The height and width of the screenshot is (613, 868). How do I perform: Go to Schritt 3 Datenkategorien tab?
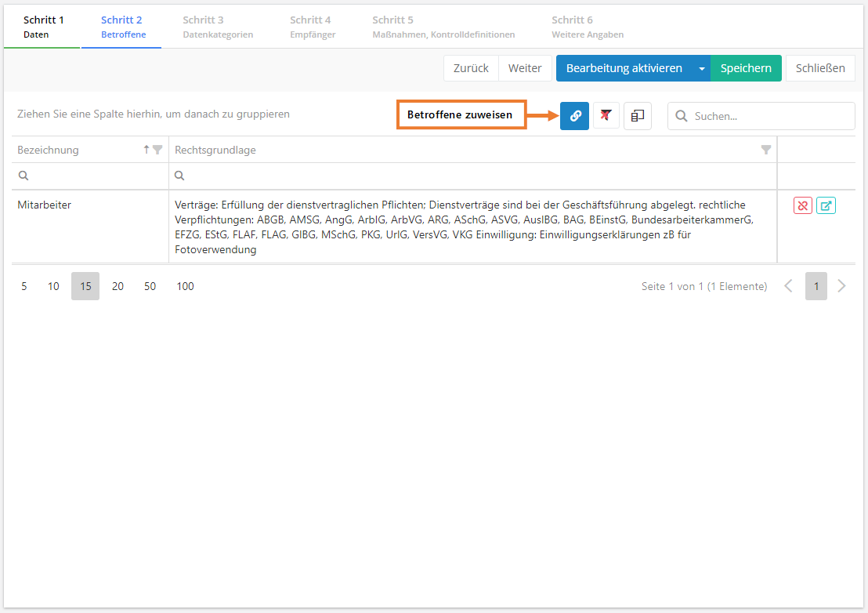click(218, 27)
